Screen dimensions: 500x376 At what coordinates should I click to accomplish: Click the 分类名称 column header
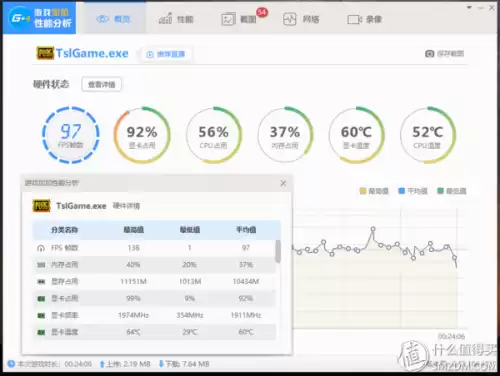(64, 230)
